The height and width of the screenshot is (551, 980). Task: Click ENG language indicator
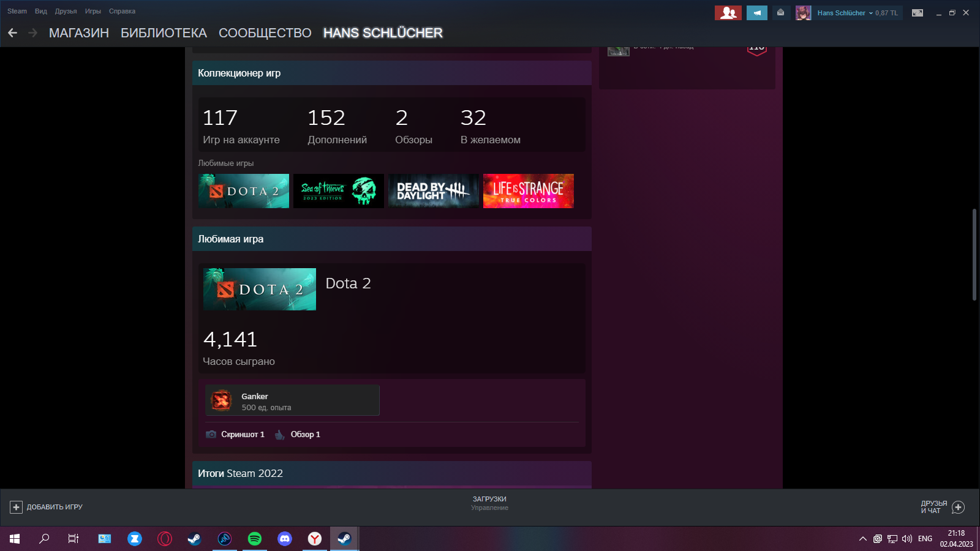(925, 539)
